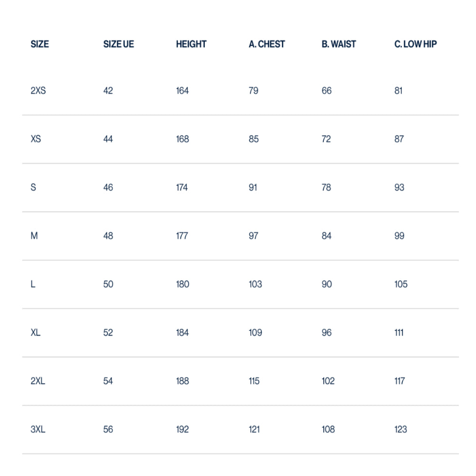Click low hip value 123

[x=401, y=429]
